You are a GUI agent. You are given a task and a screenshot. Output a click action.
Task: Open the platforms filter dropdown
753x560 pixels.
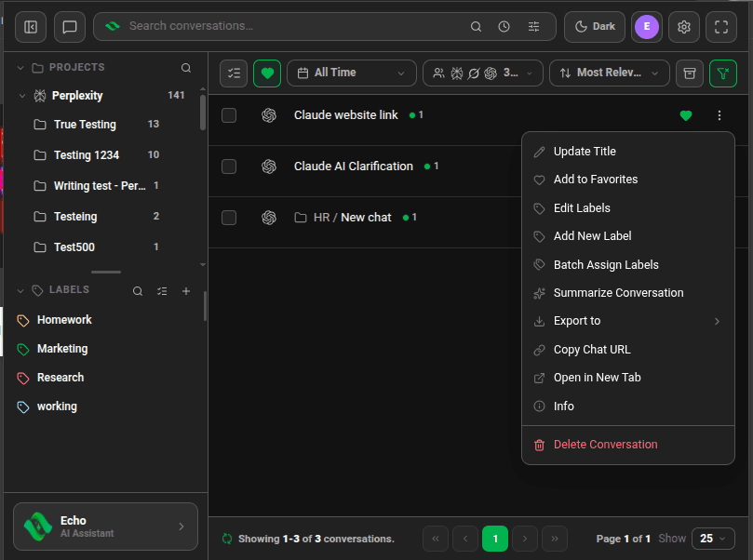[x=483, y=73]
